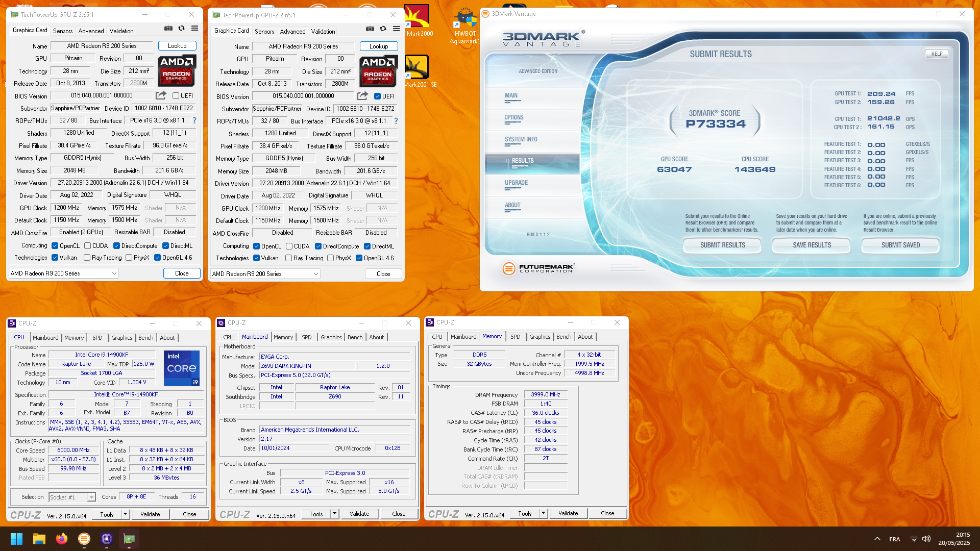The width and height of the screenshot is (980, 551).
Task: Open HWBOT Aquamark3 desktop shortcut
Action: [x=464, y=26]
